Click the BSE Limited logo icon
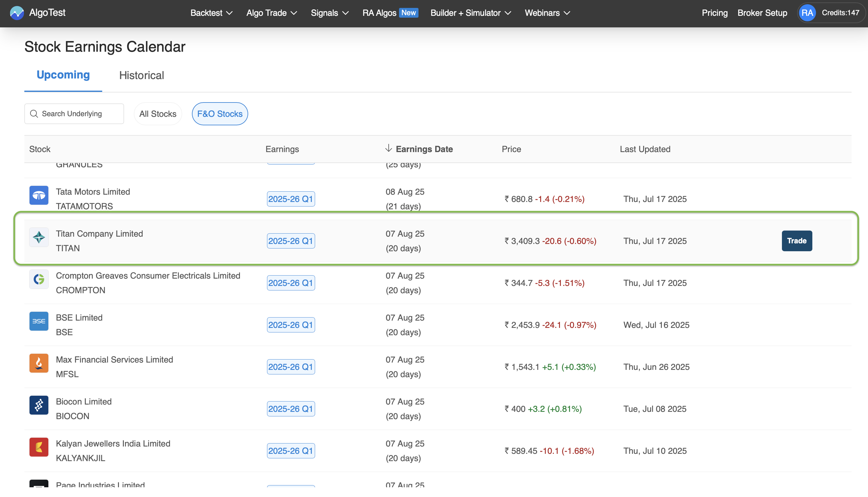This screenshot has width=868, height=497. tap(39, 321)
